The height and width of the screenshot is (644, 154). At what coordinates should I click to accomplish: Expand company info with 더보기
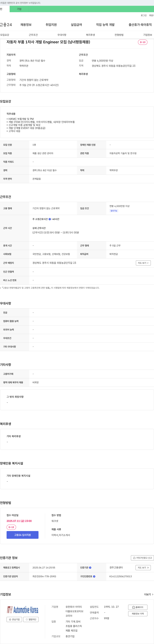tap(149, 594)
